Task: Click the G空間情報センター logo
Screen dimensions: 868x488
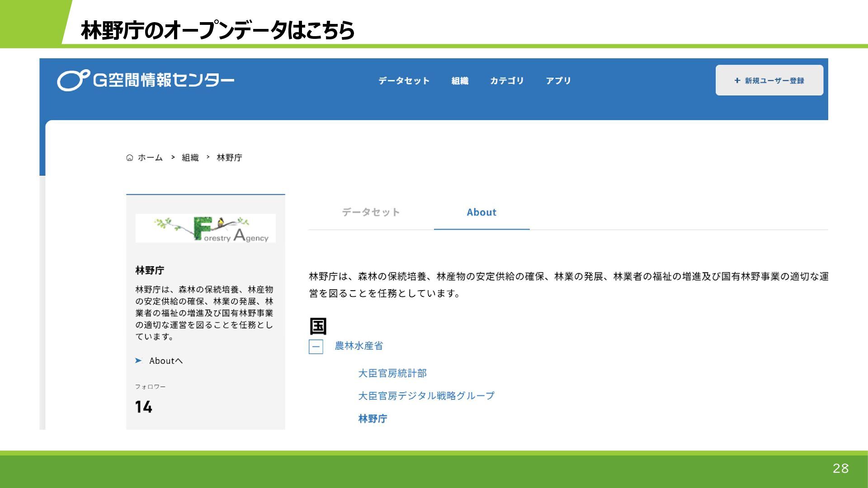Action: pyautogui.click(x=146, y=80)
